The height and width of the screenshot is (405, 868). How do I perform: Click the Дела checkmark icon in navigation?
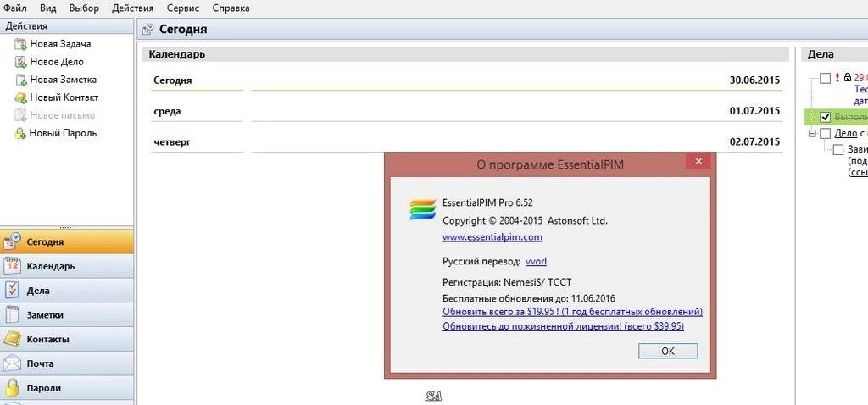[12, 291]
